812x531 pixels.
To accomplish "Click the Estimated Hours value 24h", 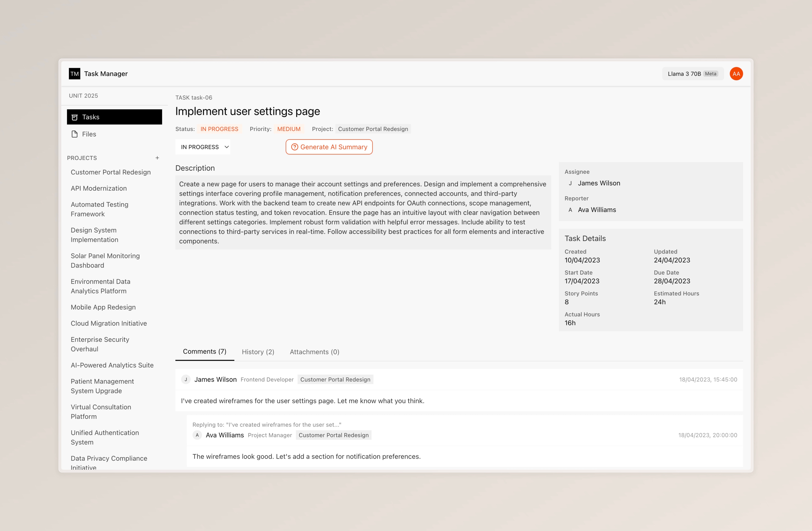I will coord(660,302).
